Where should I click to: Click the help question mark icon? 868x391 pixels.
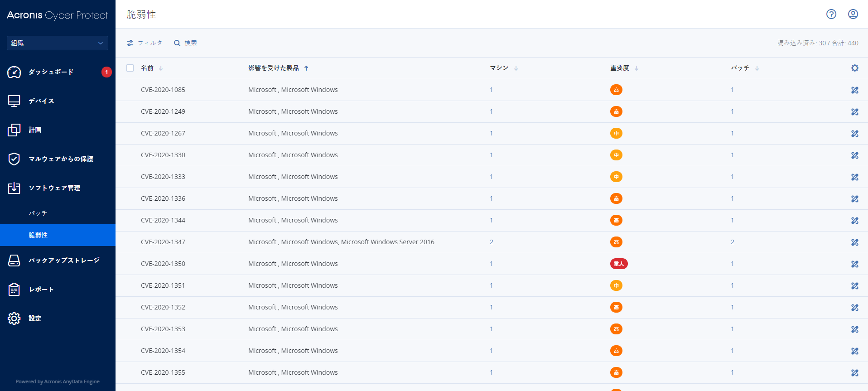(x=831, y=14)
